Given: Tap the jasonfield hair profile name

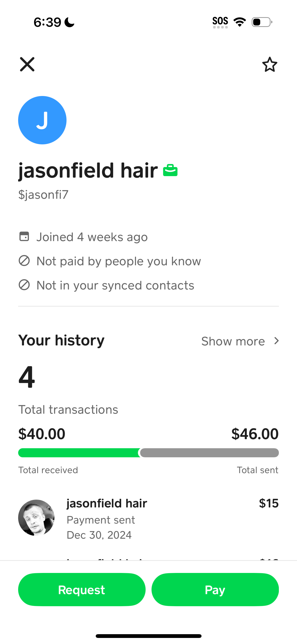Looking at the screenshot, I should [88, 170].
